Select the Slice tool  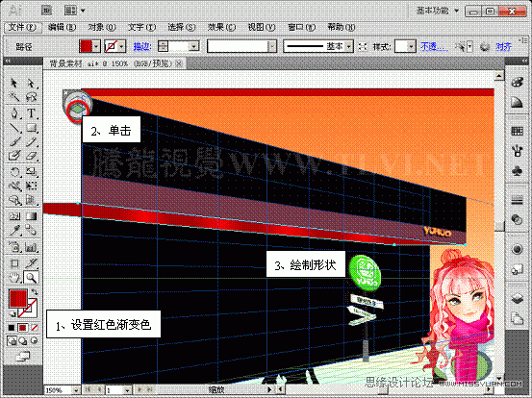(x=31, y=263)
